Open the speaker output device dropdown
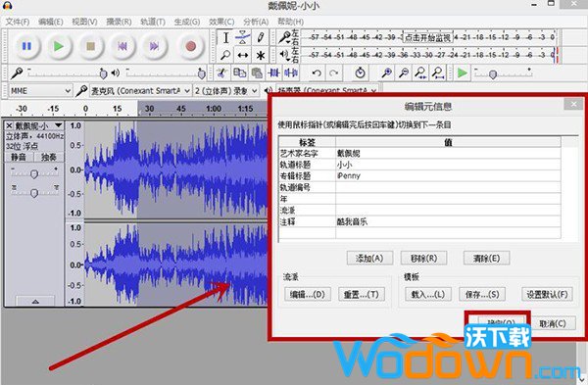The width and height of the screenshot is (588, 385). [x=326, y=90]
